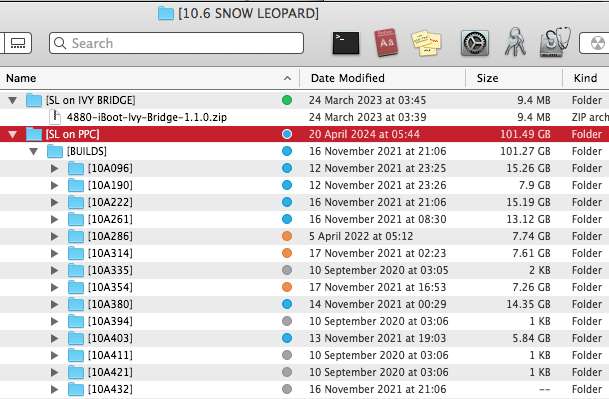609x399 pixels.
Task: Click the gray tag dot on [10A432]
Action: coord(287,389)
